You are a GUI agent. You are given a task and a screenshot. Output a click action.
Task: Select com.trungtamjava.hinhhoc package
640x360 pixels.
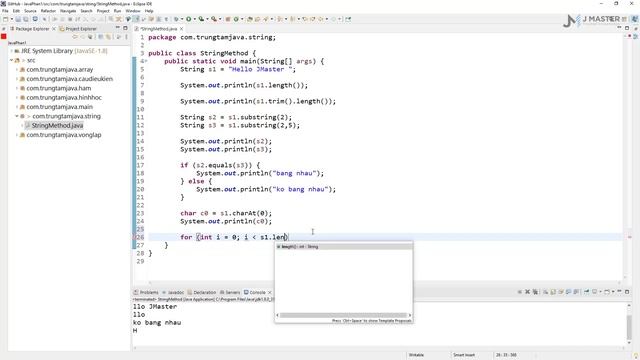[x=64, y=98]
